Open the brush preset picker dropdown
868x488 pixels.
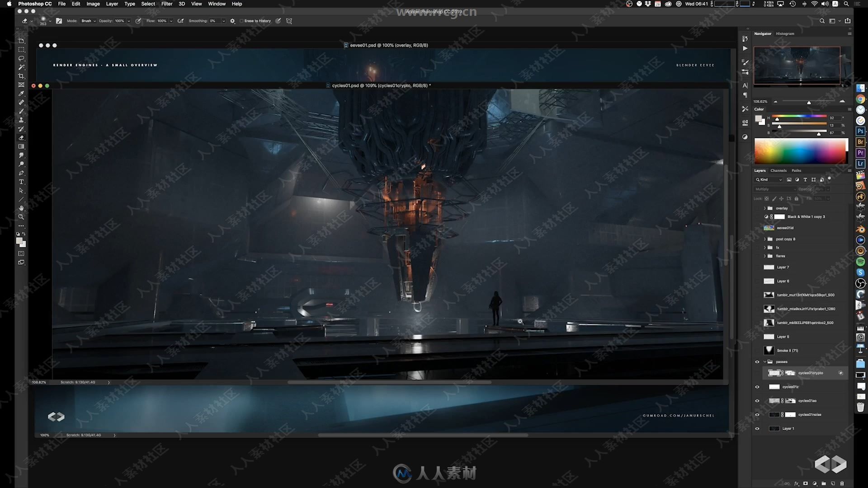[x=50, y=21]
